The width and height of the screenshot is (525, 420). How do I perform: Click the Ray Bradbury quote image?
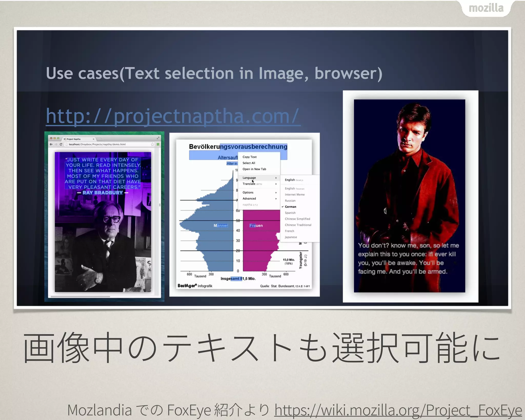[103, 222]
